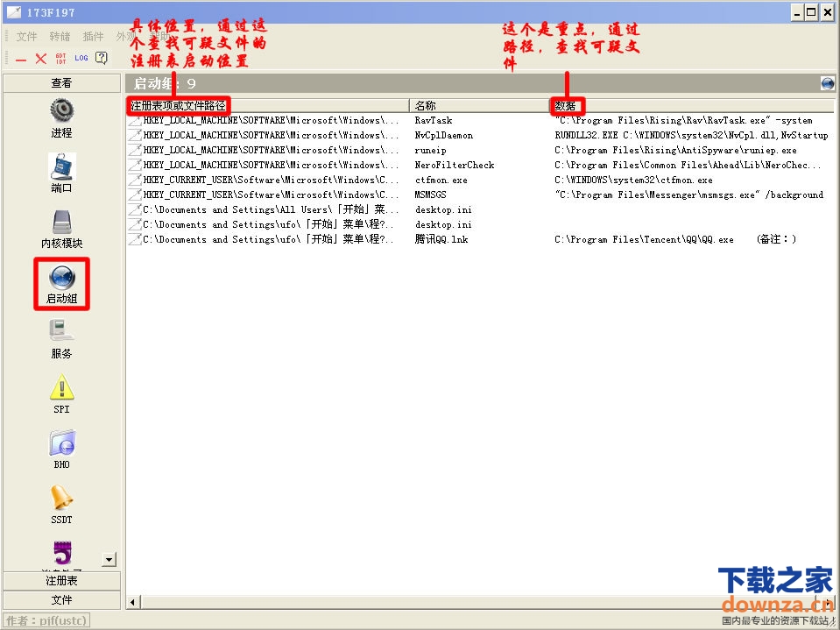840x630 pixels.
Task: Open the 文件 menu in menu bar
Action: 27,37
